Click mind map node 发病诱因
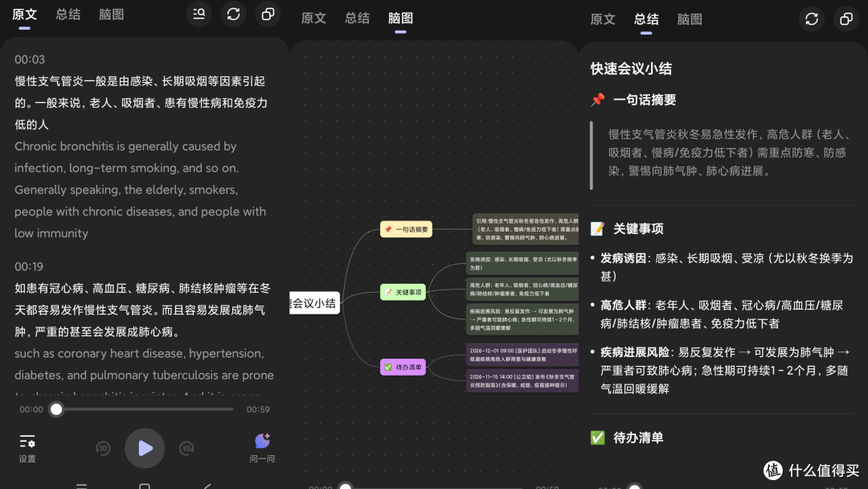 click(x=522, y=263)
